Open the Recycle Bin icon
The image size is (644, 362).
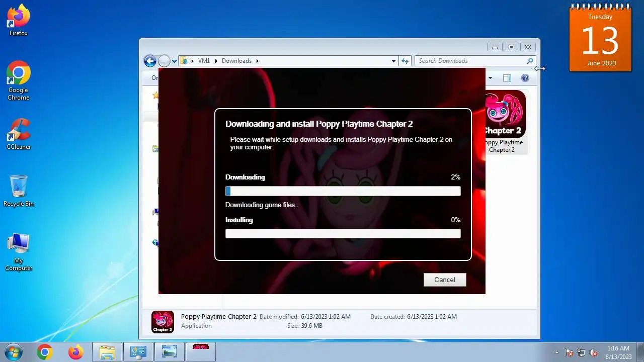[x=19, y=191]
